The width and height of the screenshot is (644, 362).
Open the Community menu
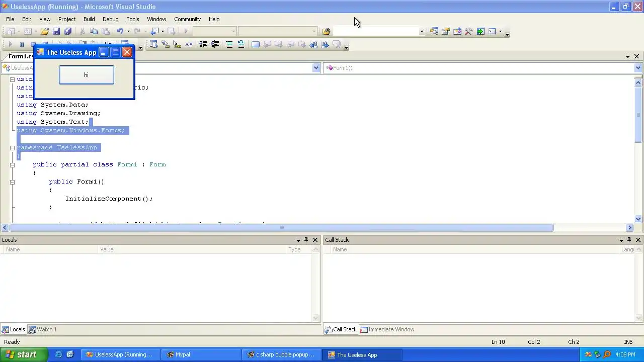187,19
